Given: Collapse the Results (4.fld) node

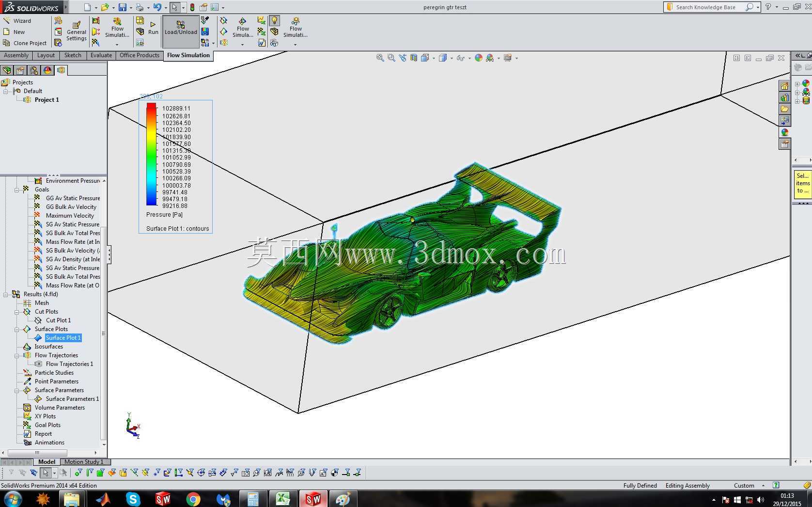Looking at the screenshot, I should pyautogui.click(x=6, y=294).
